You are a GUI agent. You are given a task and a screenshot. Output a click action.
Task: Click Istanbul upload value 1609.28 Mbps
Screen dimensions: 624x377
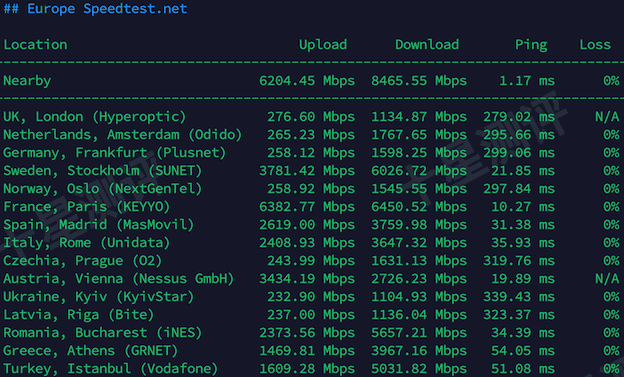click(x=307, y=369)
